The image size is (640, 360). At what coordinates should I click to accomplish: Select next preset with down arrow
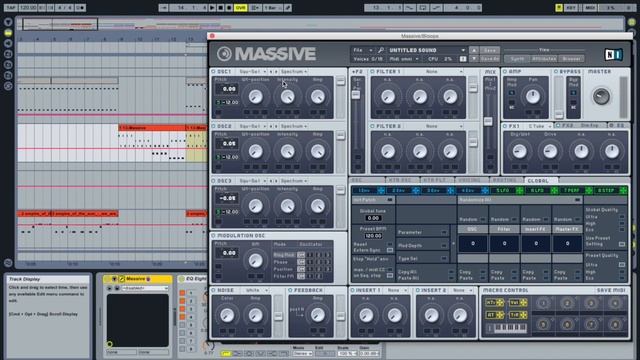click(474, 59)
